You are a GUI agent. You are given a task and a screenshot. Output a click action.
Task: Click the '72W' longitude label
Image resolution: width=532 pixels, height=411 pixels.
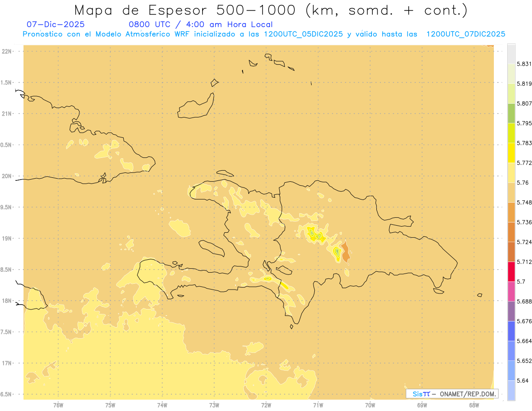click(266, 405)
